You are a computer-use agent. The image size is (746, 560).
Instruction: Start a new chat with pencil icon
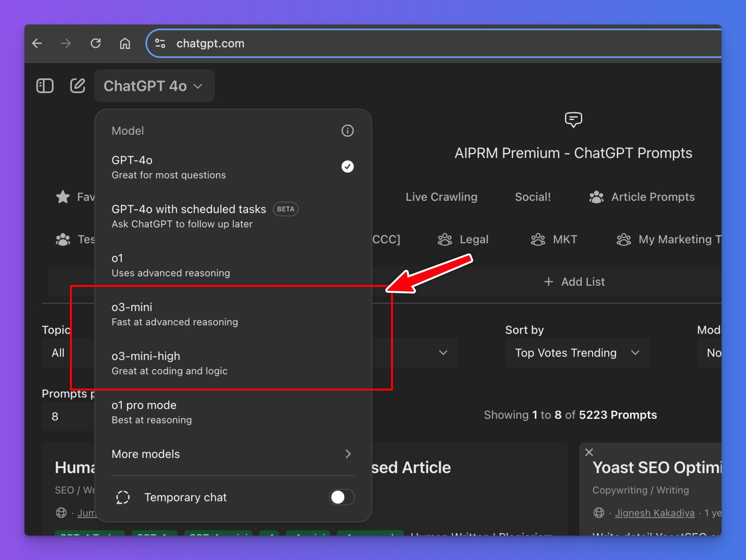pos(78,86)
